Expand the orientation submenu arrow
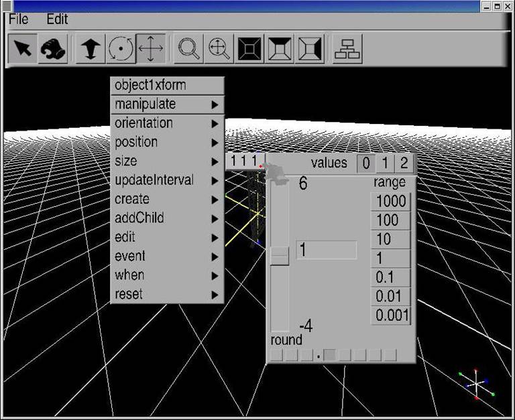The height and width of the screenshot is (420, 515). [215, 124]
